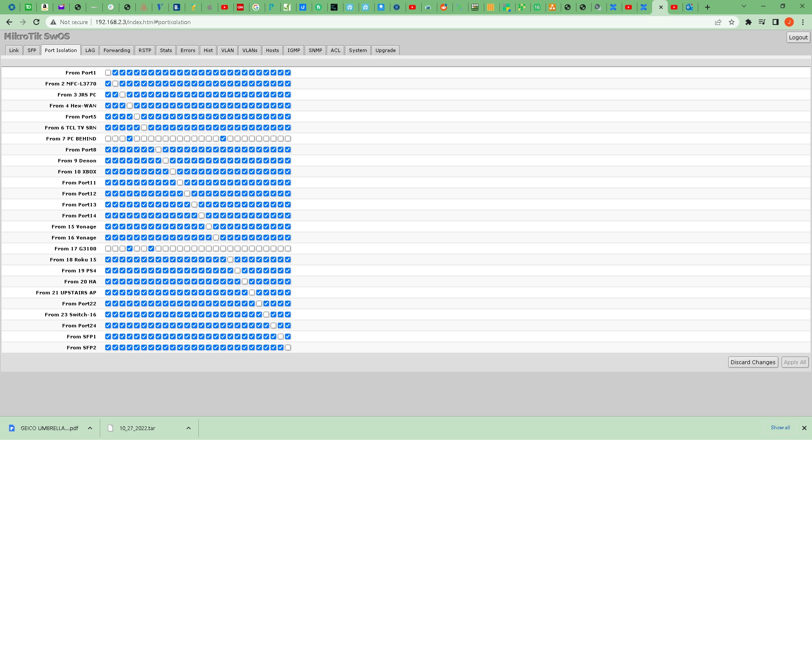Switch to the CNN browser tab

point(240,7)
